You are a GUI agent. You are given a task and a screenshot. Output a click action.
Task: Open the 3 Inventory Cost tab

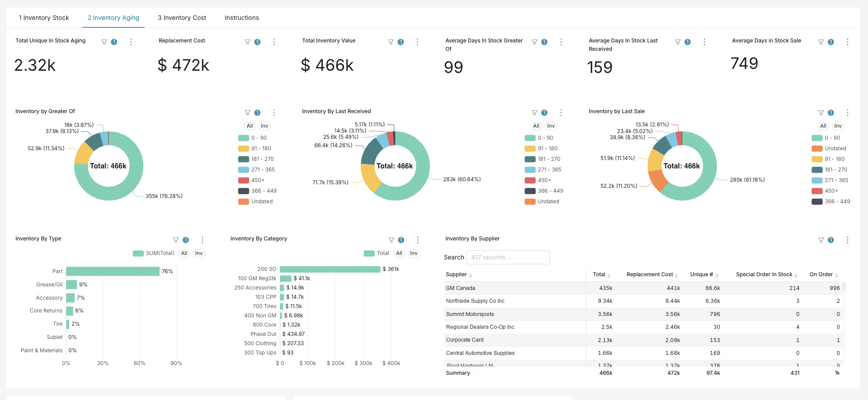coord(182,18)
